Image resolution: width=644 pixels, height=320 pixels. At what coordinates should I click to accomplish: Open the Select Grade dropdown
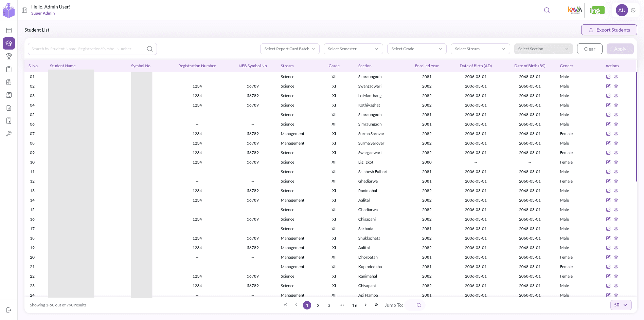point(417,49)
